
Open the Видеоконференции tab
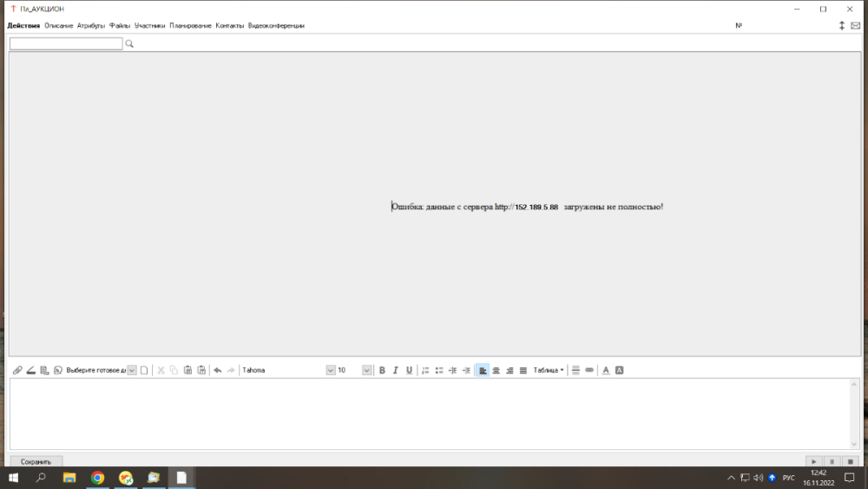[x=276, y=25]
